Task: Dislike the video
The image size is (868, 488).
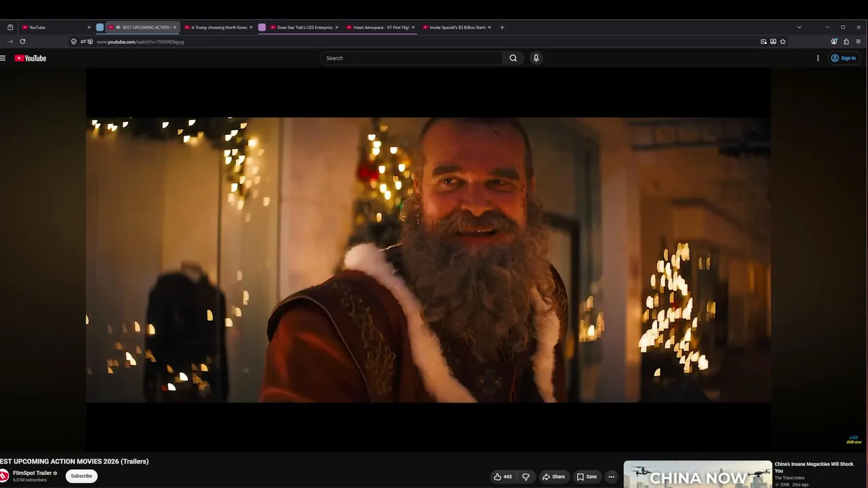Action: point(526,476)
